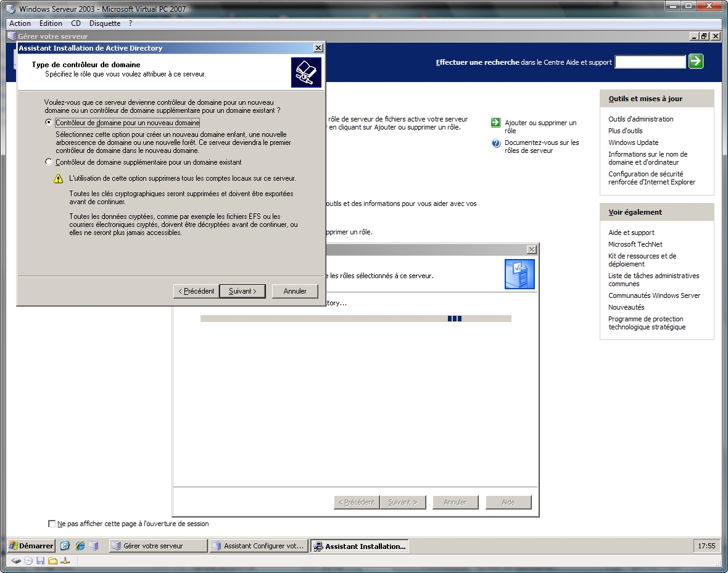
Task: Click Suivant in the Active Directory wizard
Action: point(242,291)
